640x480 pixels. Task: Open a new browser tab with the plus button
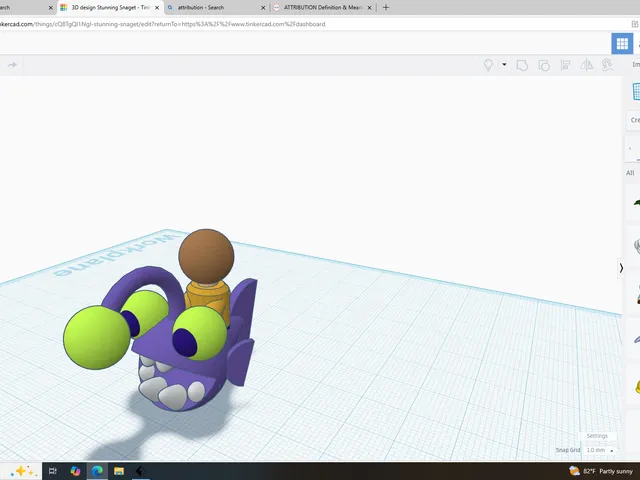pyautogui.click(x=386, y=7)
